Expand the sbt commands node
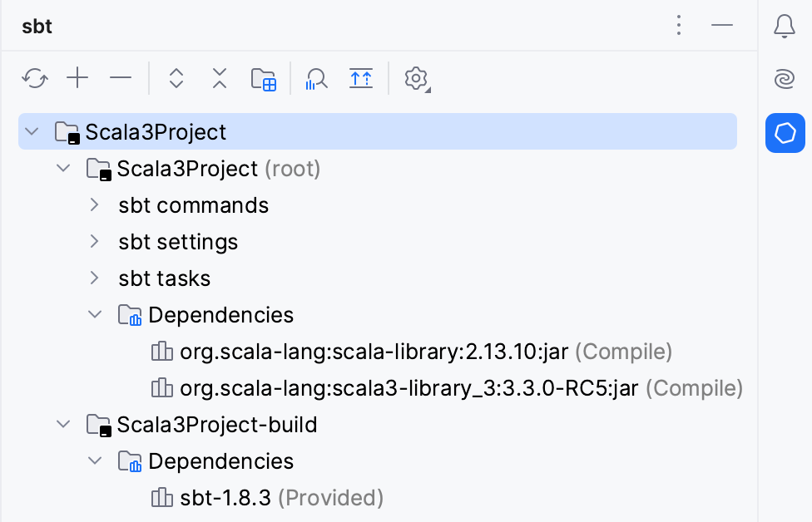This screenshot has width=812, height=522. [94, 205]
